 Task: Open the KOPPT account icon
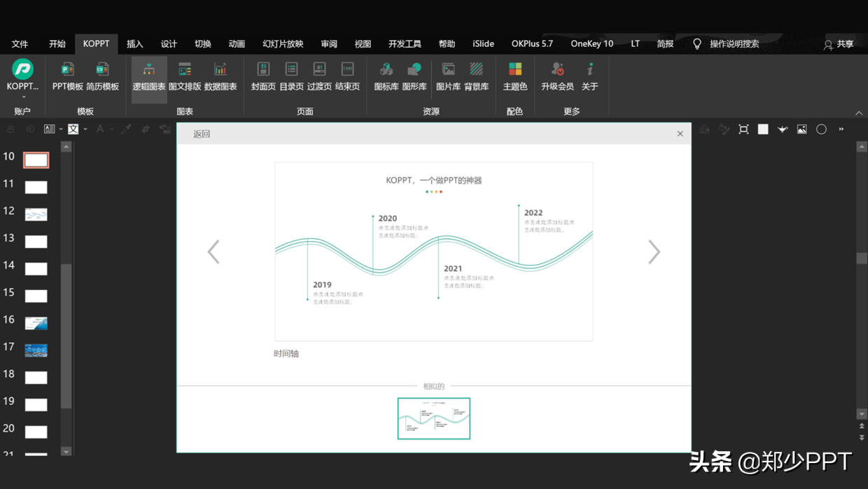[22, 69]
